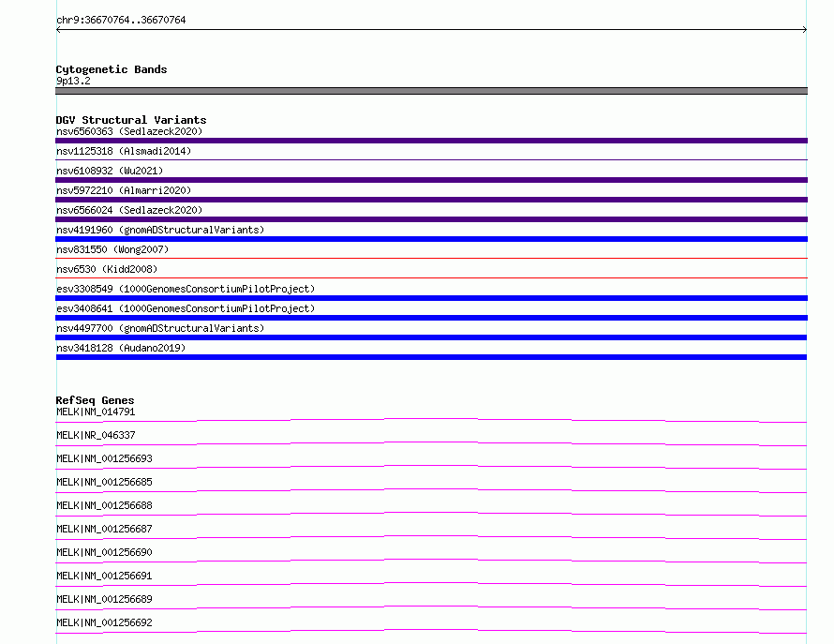
Task: Click the blue bar under nsv3418128
Action: [431, 357]
